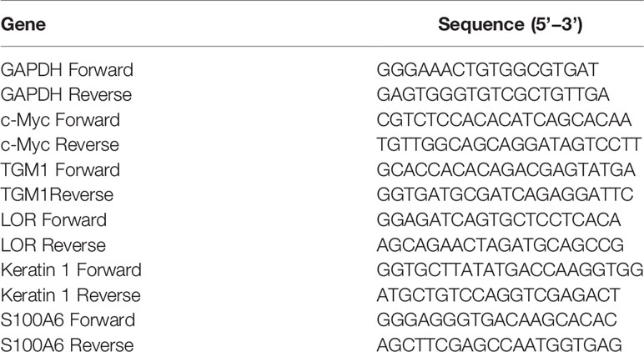Select the GAPDH Reverse row label
The width and height of the screenshot is (644, 352).
tap(66, 95)
